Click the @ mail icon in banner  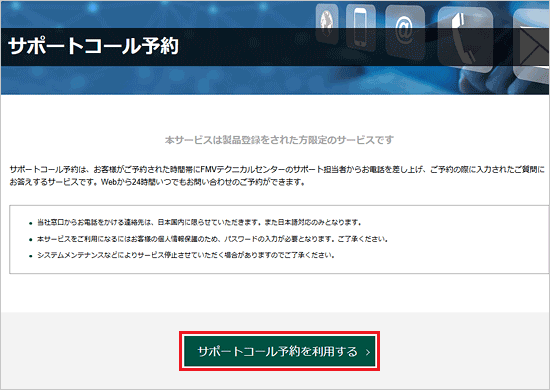pyautogui.click(x=404, y=31)
